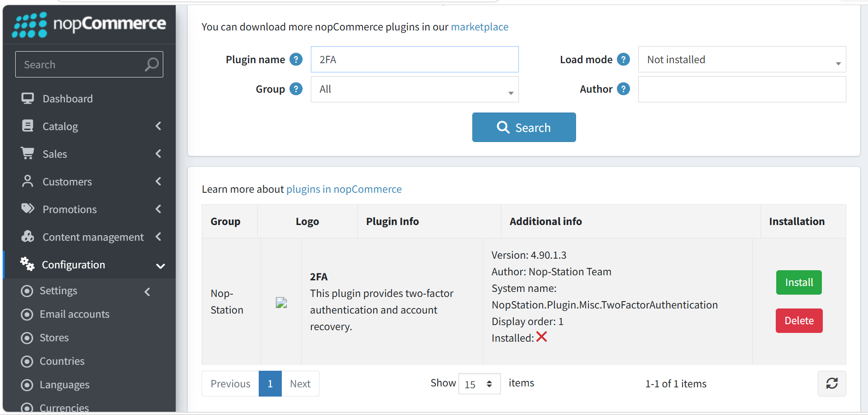868x415 pixels.
Task: Open Stores menu item
Action: tap(54, 338)
